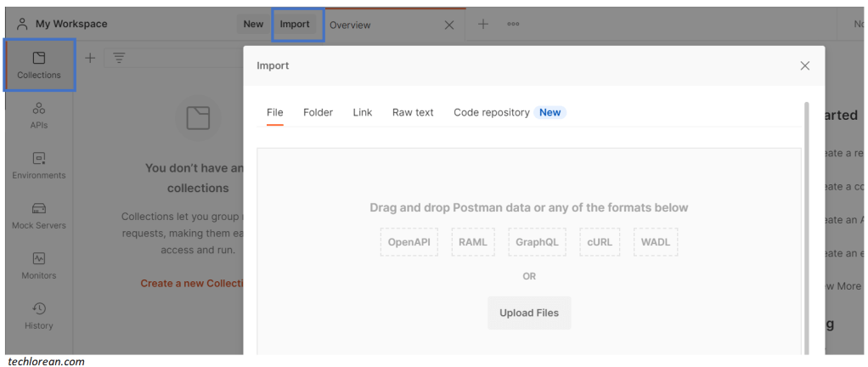Click the New button in workspace header
The height and width of the screenshot is (367, 868).
pyautogui.click(x=253, y=24)
